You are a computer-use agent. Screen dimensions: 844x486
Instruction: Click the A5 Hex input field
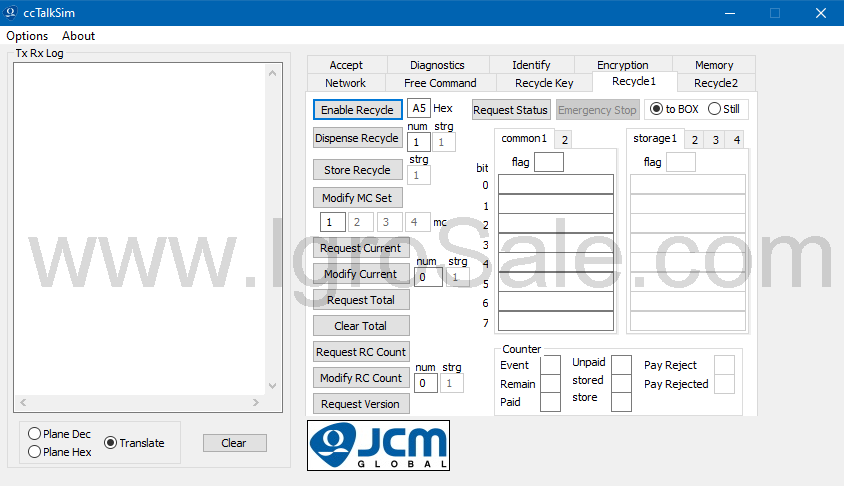(419, 109)
